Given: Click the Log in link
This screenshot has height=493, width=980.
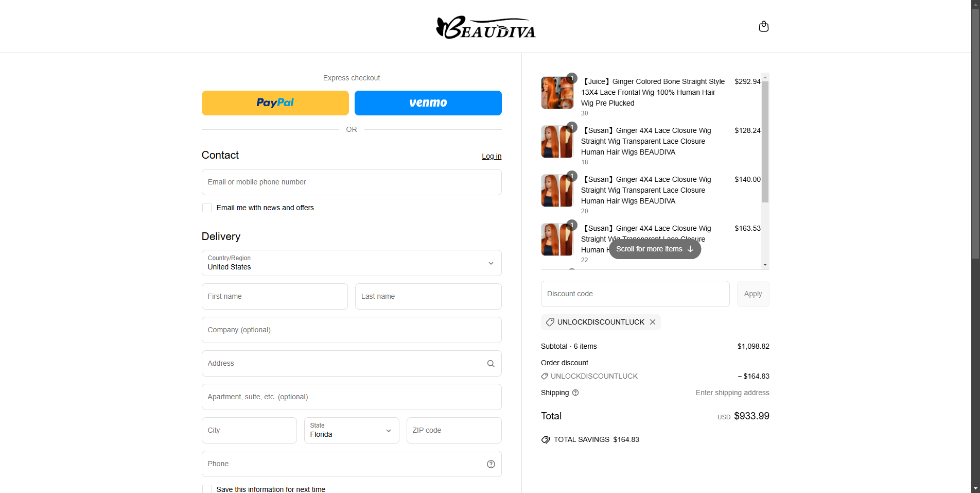Looking at the screenshot, I should 492,156.
